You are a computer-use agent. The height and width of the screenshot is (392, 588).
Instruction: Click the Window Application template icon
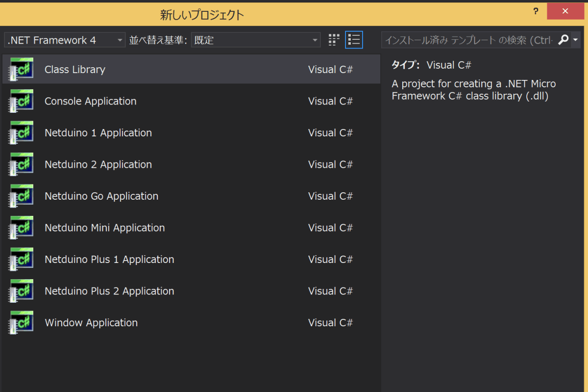(21, 323)
